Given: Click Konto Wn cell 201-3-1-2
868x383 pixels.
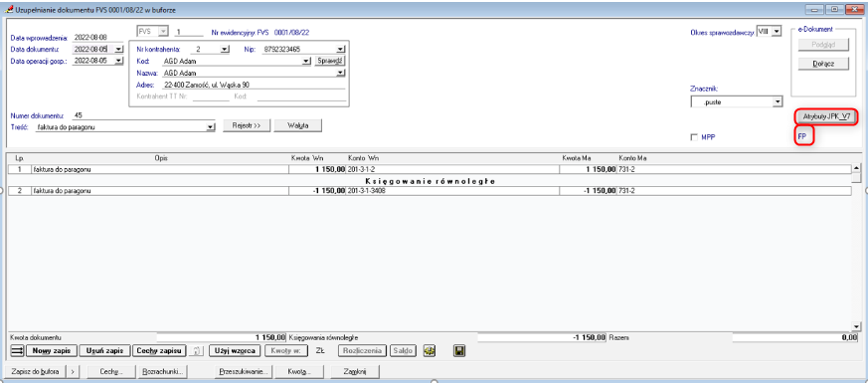Looking at the screenshot, I should coord(452,169).
